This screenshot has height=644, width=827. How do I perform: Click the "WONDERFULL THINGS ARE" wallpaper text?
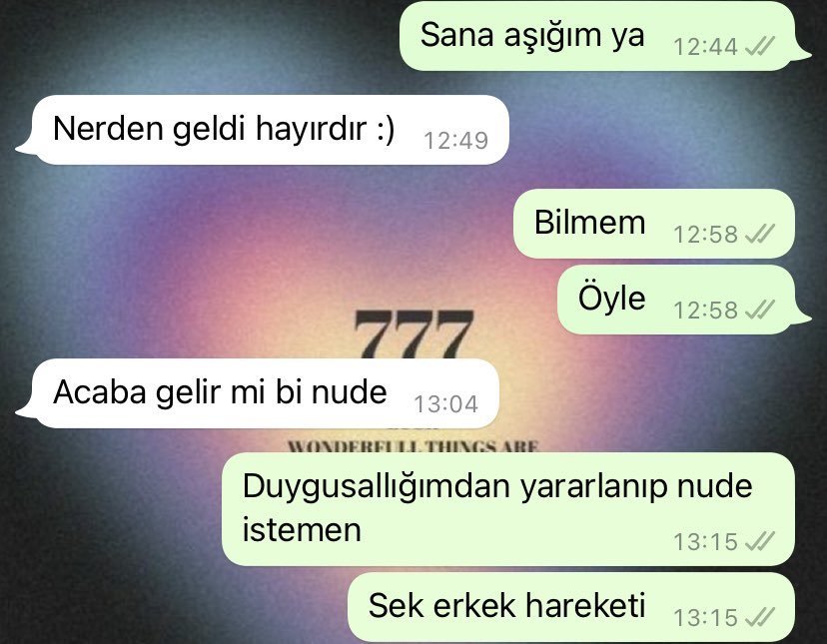pyautogui.click(x=413, y=446)
